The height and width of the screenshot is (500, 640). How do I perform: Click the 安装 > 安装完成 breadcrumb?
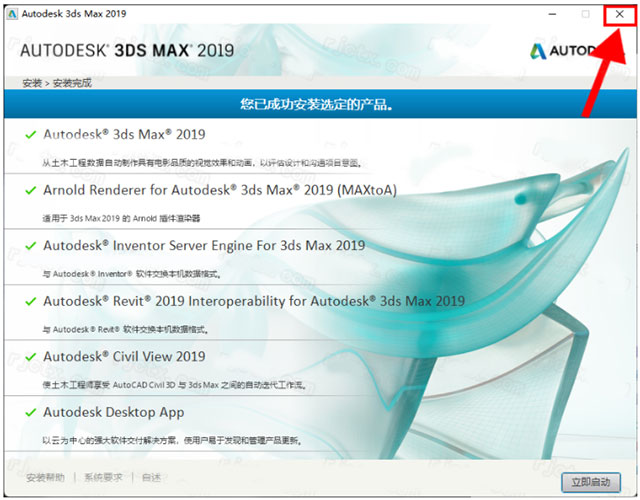point(57,83)
